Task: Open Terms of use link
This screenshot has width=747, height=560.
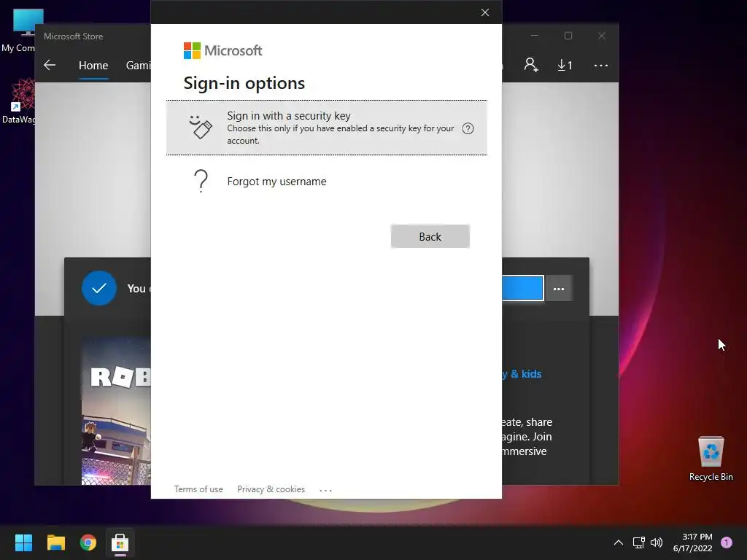Action: pyautogui.click(x=198, y=489)
